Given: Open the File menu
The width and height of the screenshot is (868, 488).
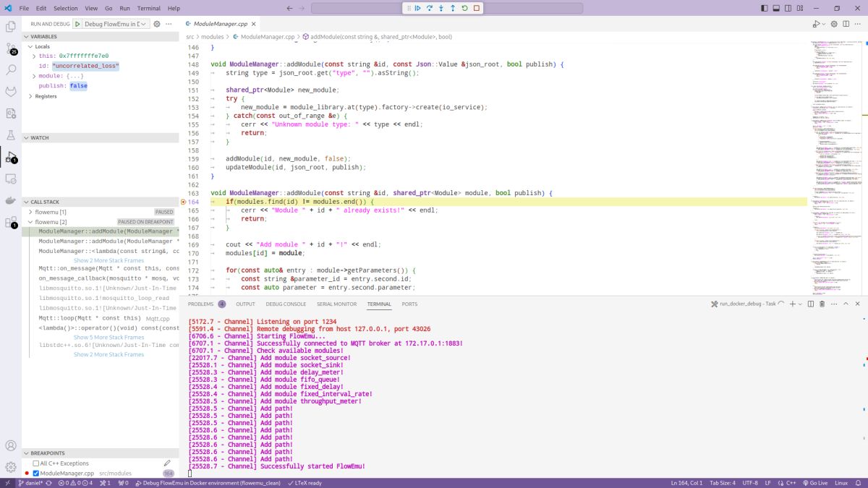Looking at the screenshot, I should tap(25, 8).
